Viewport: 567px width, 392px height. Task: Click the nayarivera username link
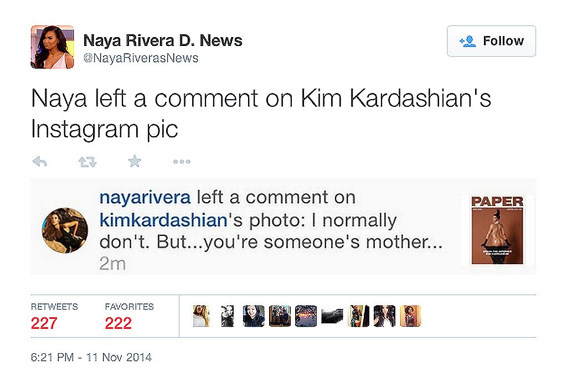pos(145,198)
